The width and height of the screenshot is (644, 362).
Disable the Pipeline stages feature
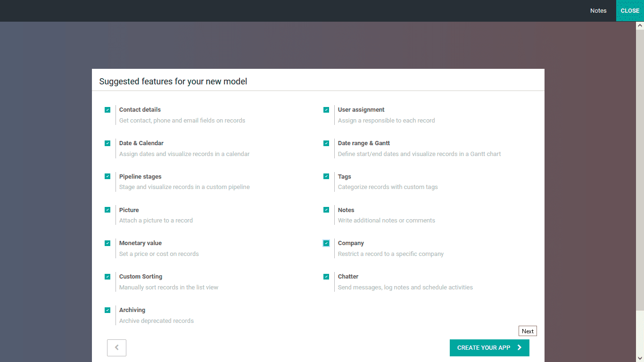[x=107, y=176]
